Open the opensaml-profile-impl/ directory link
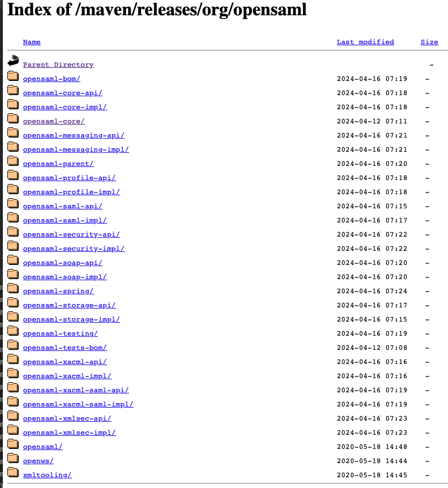Screen dimensions: 448x488 coord(71,192)
